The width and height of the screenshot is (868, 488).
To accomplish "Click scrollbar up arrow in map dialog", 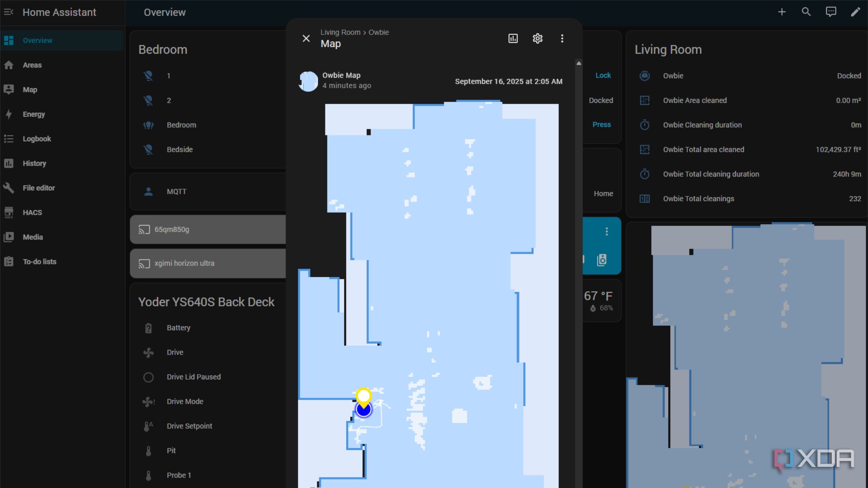I will click(x=579, y=63).
